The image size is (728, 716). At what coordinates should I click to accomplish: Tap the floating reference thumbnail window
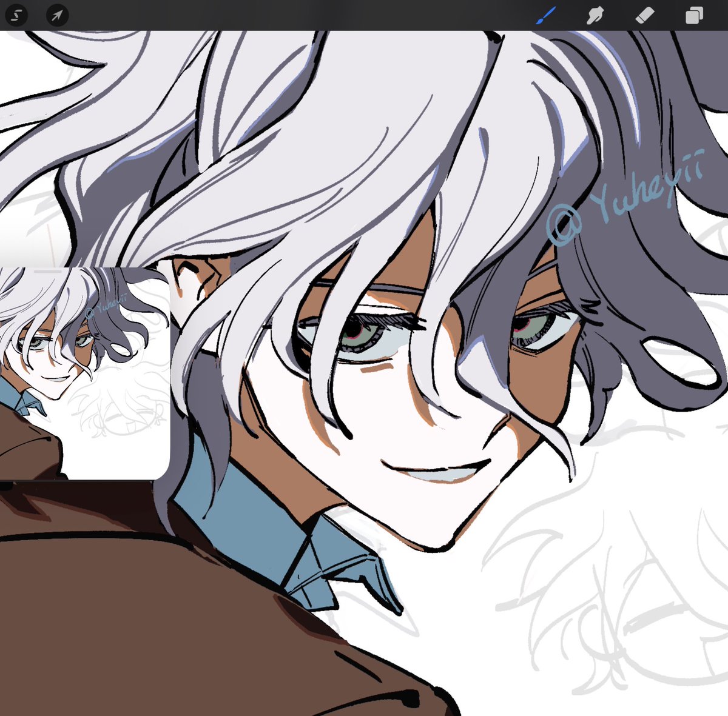pyautogui.click(x=85, y=373)
